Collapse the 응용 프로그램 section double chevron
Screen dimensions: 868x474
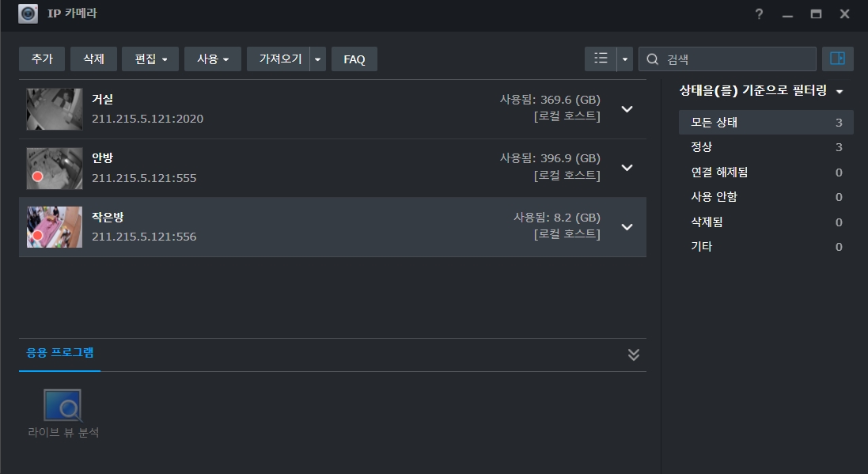pos(633,355)
